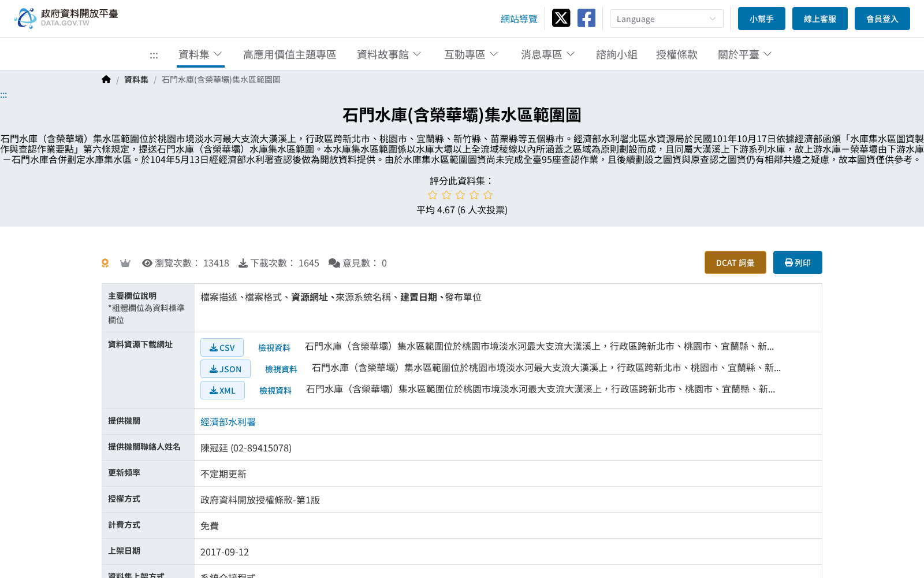Go to home via breadcrumb house icon
The width and height of the screenshot is (924, 578).
pyautogui.click(x=106, y=80)
